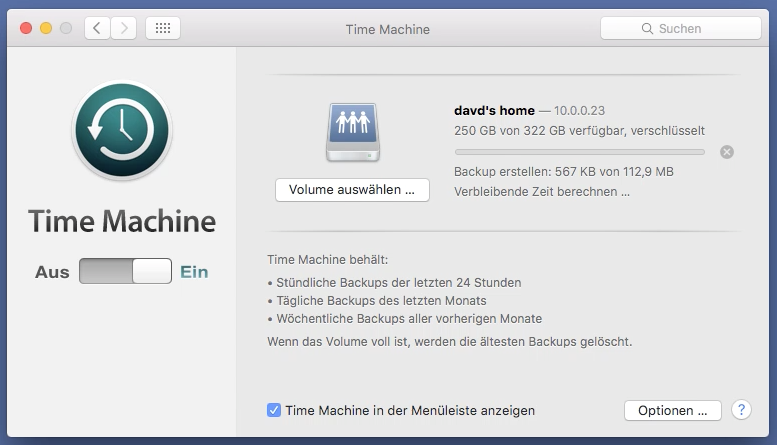Toggle the Time Machine Aus/Ein switch
777x445 pixels.
tap(125, 271)
